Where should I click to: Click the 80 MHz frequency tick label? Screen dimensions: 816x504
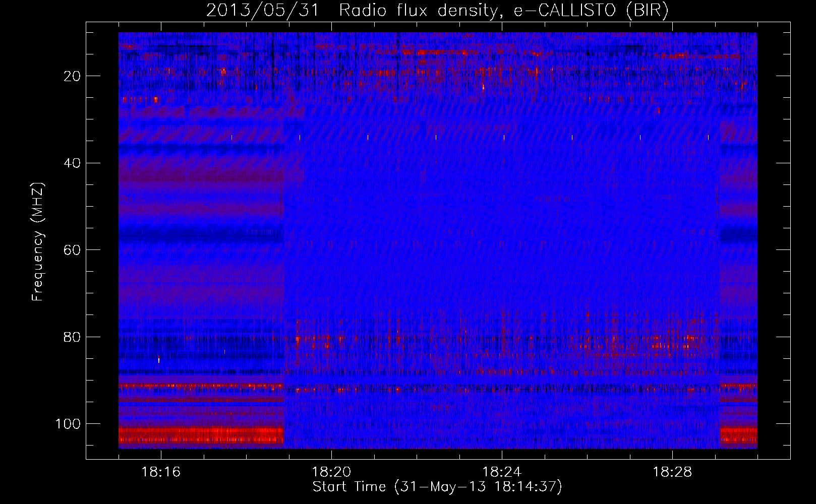point(73,337)
